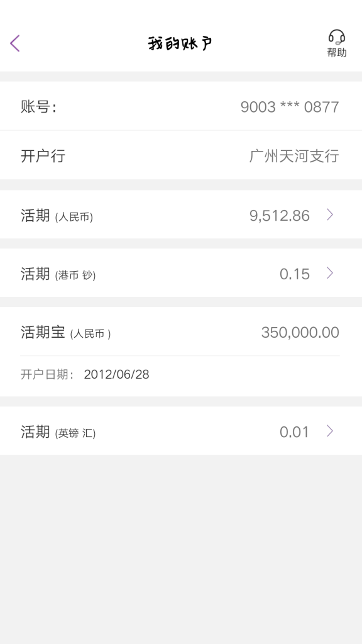Open the 活期 (港币 钞) label
The height and width of the screenshot is (644, 362).
(x=58, y=274)
